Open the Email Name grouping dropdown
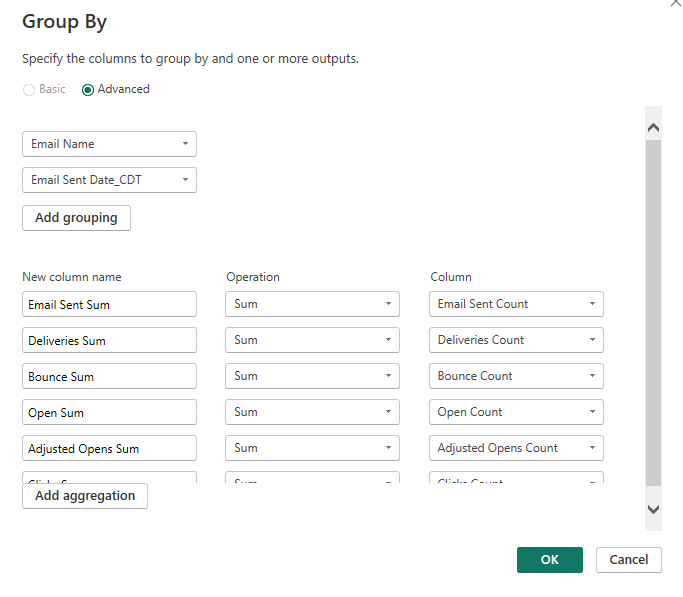The width and height of the screenshot is (683, 597). click(x=109, y=144)
